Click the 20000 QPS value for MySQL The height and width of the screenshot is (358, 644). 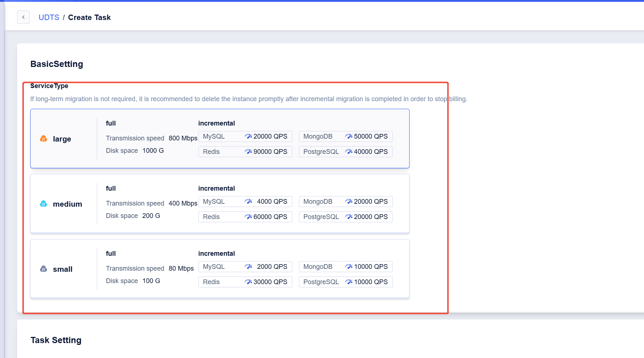270,136
